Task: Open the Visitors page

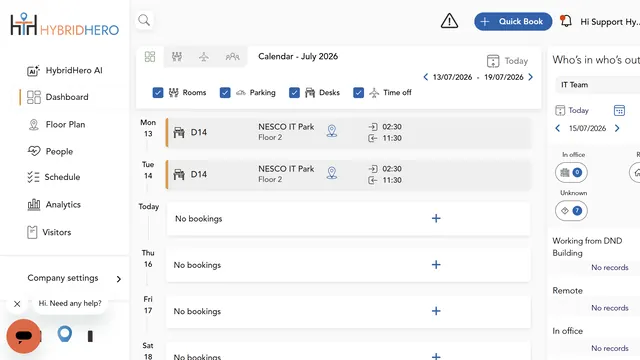Action: click(49, 232)
